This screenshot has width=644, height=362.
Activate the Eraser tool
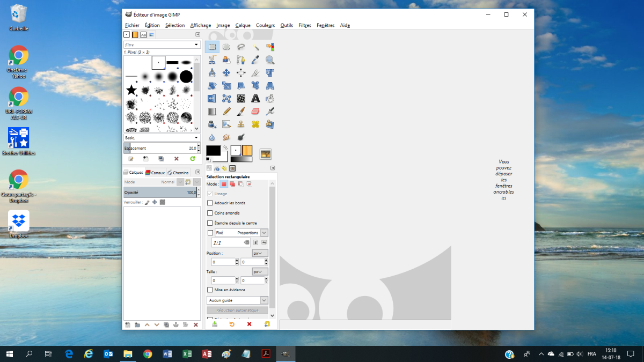(255, 112)
